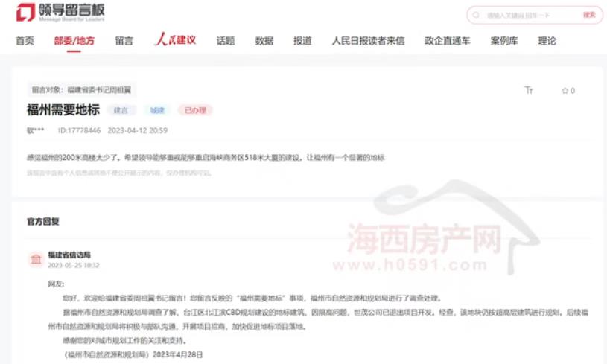Star this message to favorite it
607x364 pixels.
568,91
